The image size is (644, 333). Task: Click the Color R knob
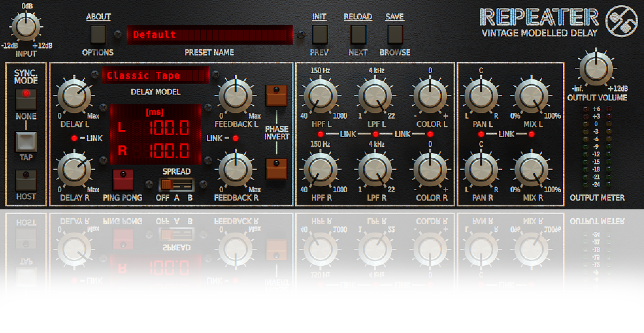[430, 170]
